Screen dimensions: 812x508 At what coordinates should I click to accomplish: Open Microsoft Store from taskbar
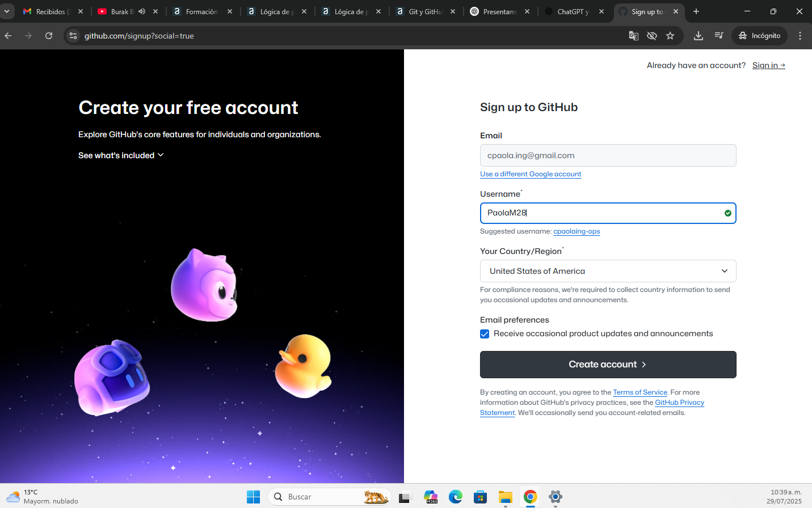(x=481, y=497)
